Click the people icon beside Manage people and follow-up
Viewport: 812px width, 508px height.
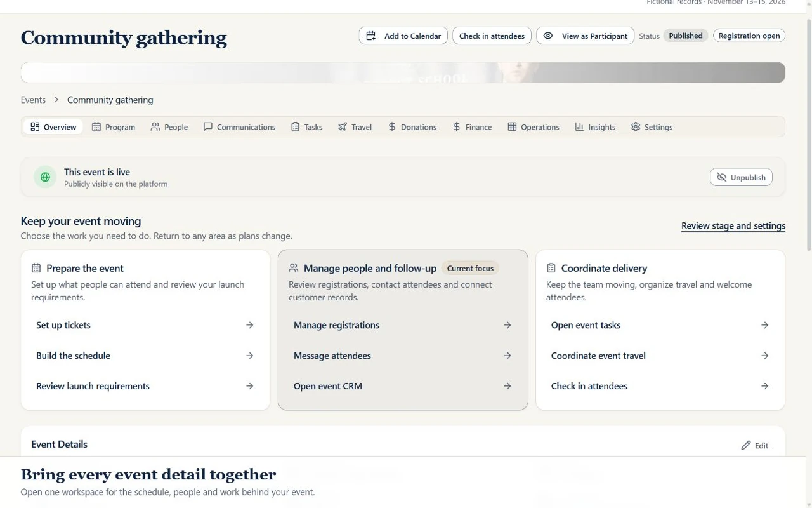click(x=294, y=268)
